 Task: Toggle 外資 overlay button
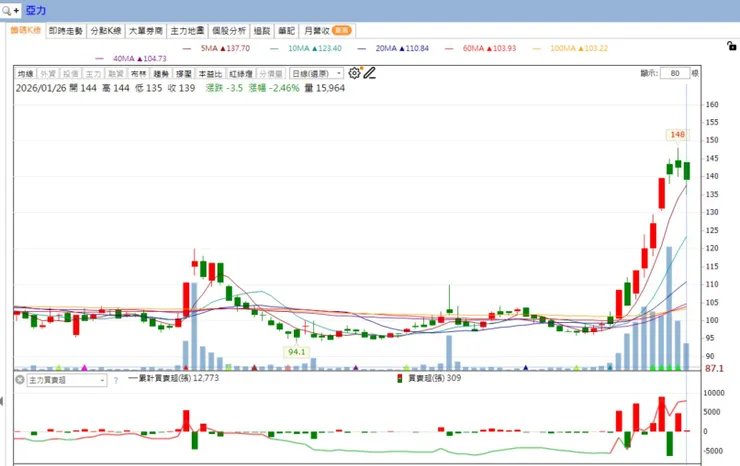[x=48, y=74]
